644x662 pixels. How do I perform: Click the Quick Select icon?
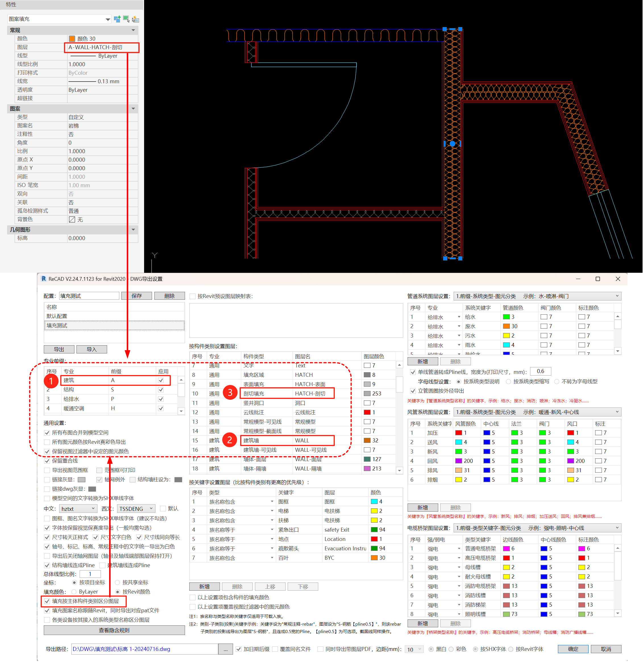click(x=135, y=19)
